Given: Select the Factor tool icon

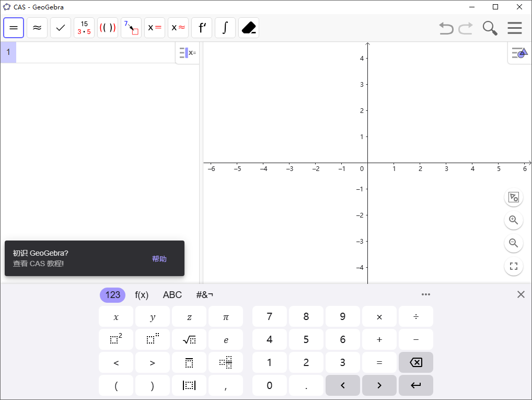Looking at the screenshot, I should (x=84, y=28).
